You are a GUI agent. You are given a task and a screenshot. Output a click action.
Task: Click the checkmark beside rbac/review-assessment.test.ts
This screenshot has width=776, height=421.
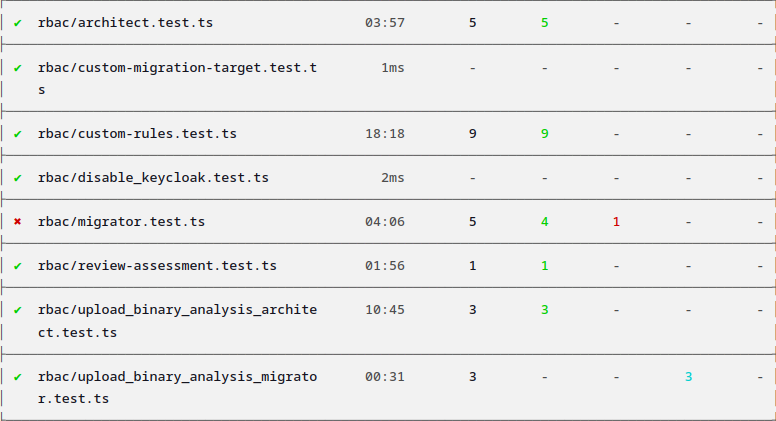click(x=18, y=265)
